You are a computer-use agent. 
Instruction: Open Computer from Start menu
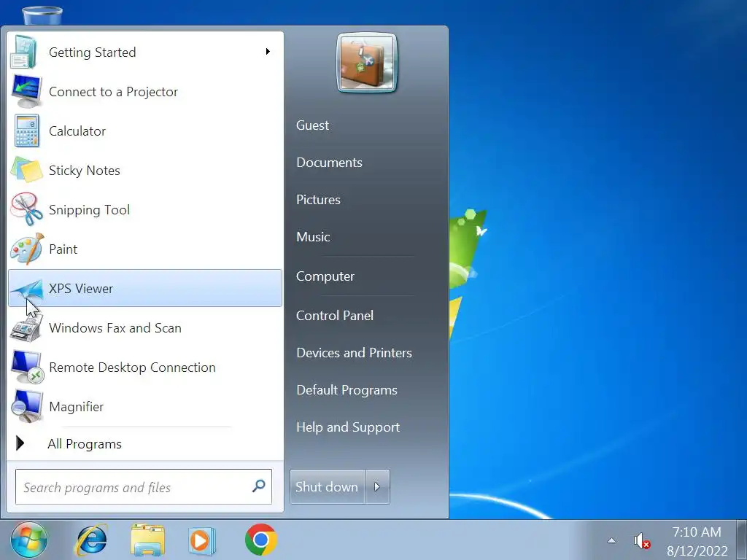click(x=325, y=276)
